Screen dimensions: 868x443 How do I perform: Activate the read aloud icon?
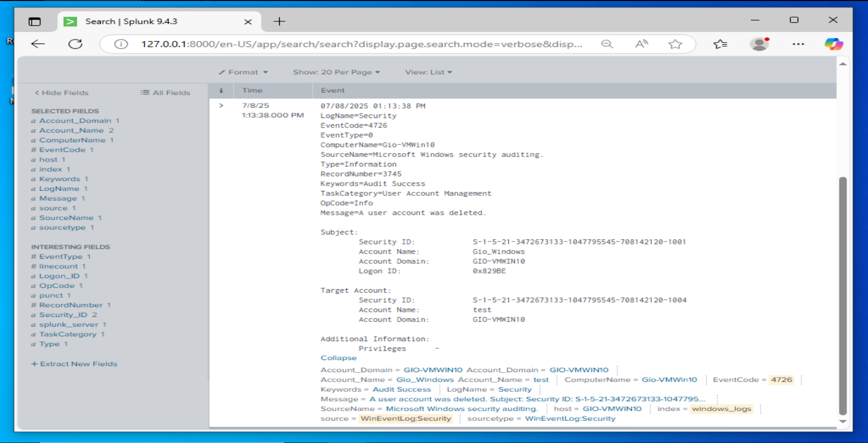tap(641, 44)
